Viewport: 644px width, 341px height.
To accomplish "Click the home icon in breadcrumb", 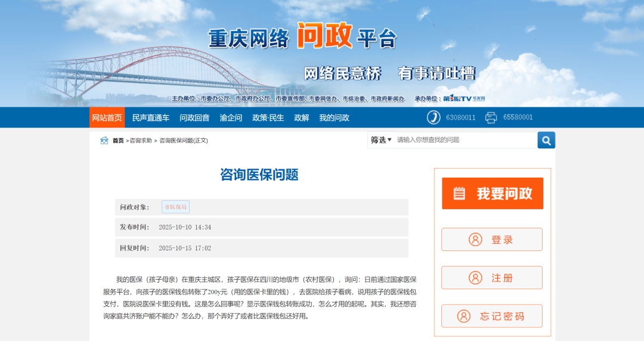I will pos(104,141).
